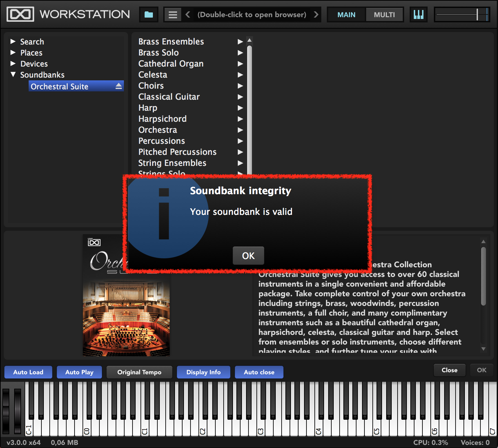Click 'Search' label in tree
498x448 pixels.
click(32, 42)
